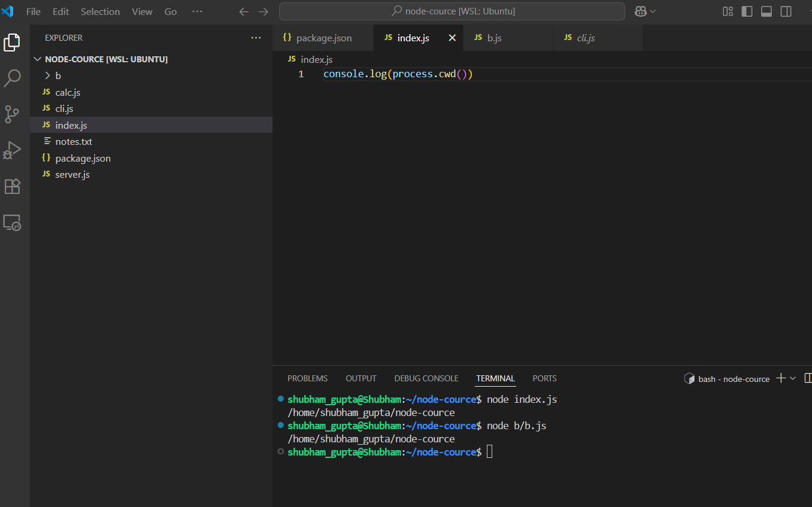
Task: Toggle the primary side bar layout button
Action: tap(747, 11)
